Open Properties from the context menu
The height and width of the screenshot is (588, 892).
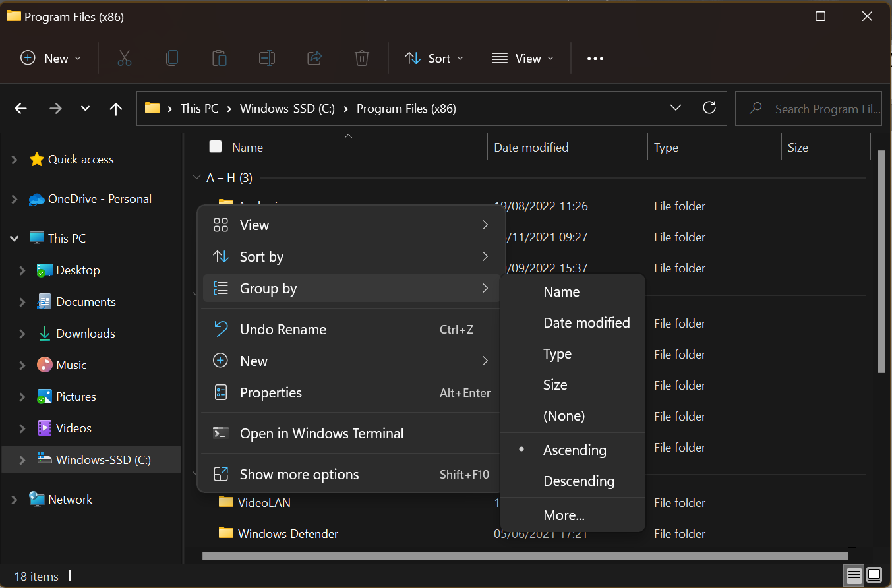click(x=270, y=393)
